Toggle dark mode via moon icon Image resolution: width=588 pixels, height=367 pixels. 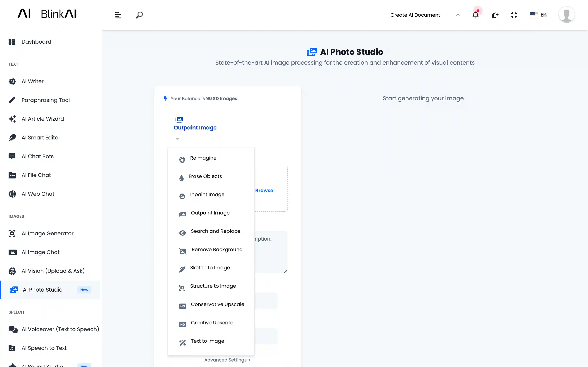click(494, 15)
